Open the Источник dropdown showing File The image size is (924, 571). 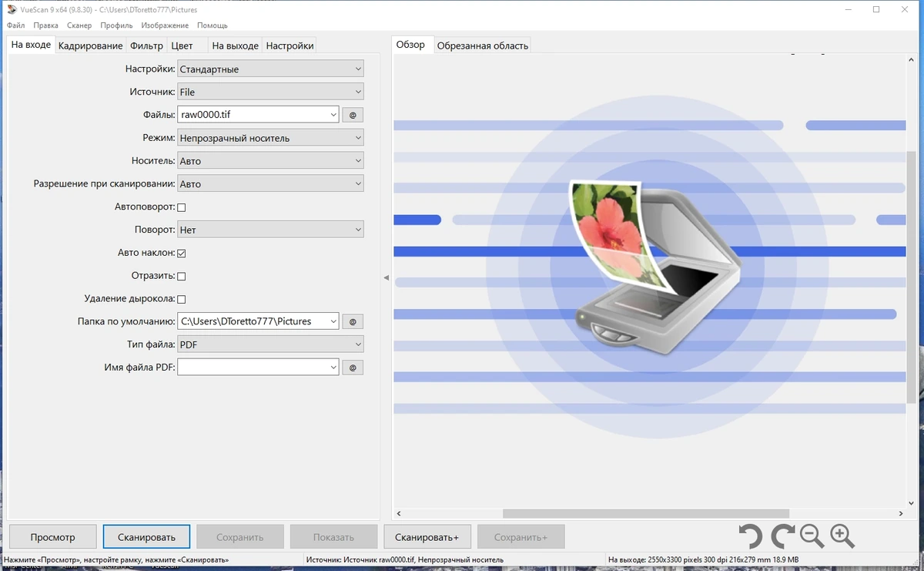tap(270, 92)
